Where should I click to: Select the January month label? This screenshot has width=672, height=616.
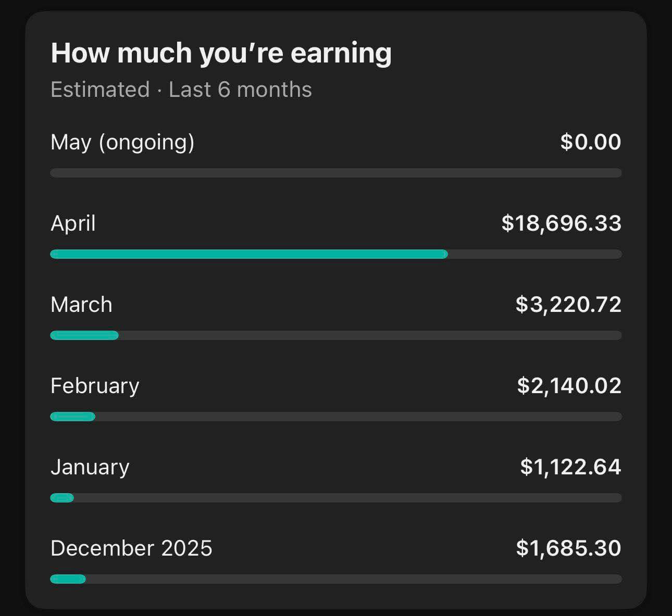coord(90,468)
